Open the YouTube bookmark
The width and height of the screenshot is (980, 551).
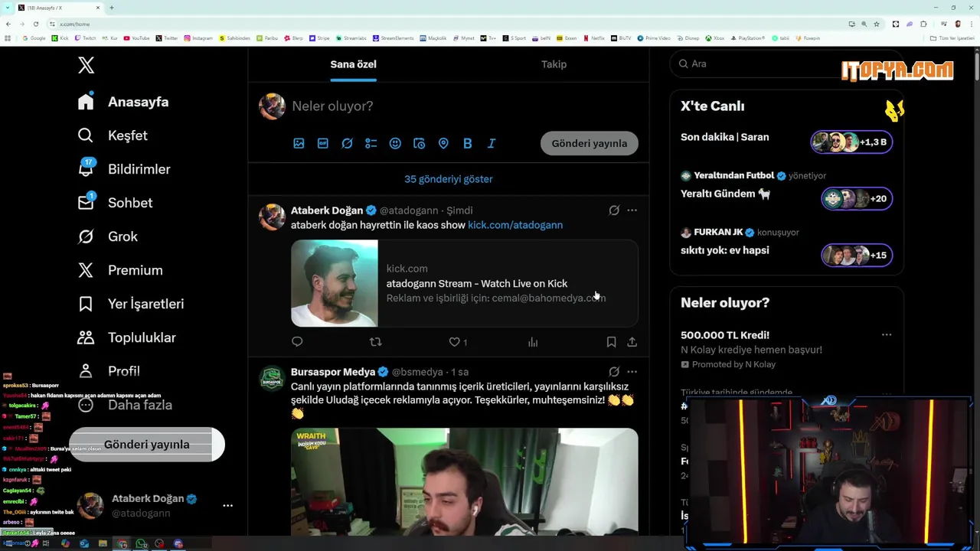tap(136, 38)
